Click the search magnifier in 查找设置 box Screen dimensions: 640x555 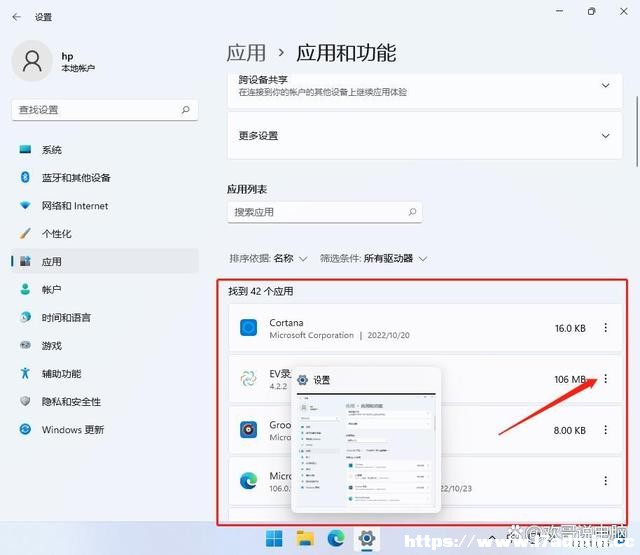click(x=186, y=109)
